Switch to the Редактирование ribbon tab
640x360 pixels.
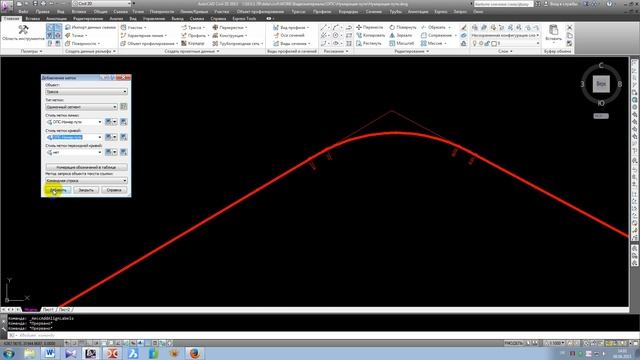88,19
